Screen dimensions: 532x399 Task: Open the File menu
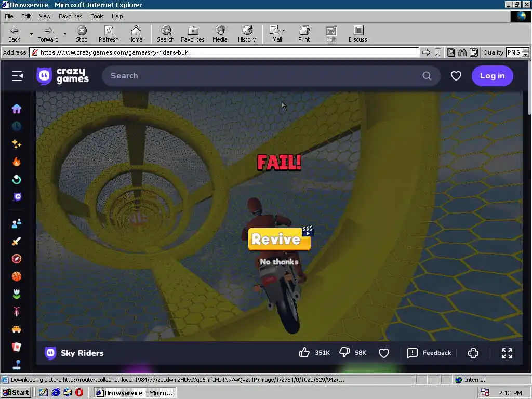tap(9, 16)
